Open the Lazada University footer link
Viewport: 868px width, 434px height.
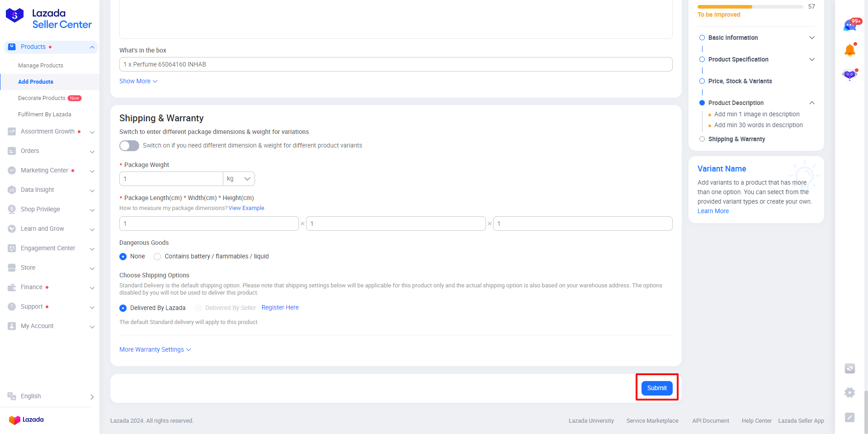click(x=591, y=421)
